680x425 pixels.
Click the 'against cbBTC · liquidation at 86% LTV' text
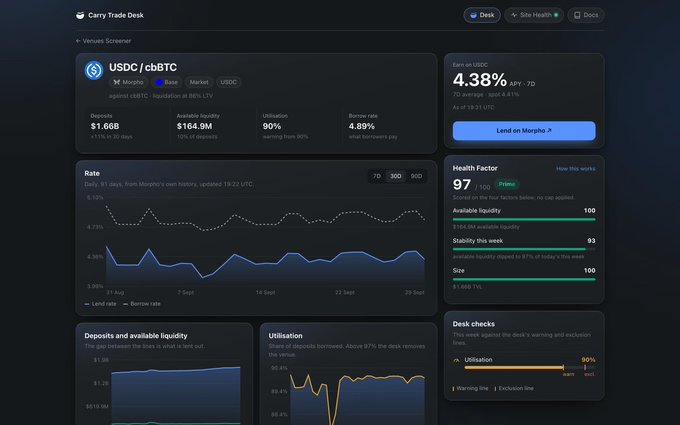161,96
